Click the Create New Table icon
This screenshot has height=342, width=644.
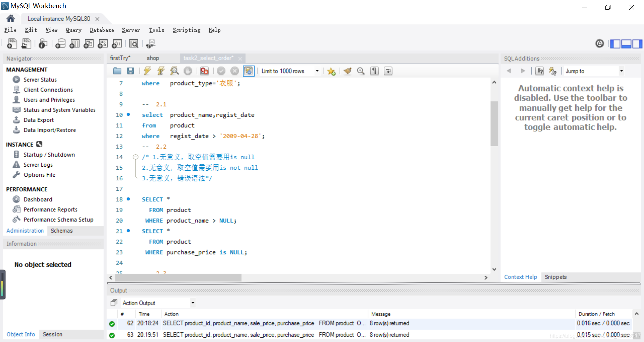[x=74, y=43]
